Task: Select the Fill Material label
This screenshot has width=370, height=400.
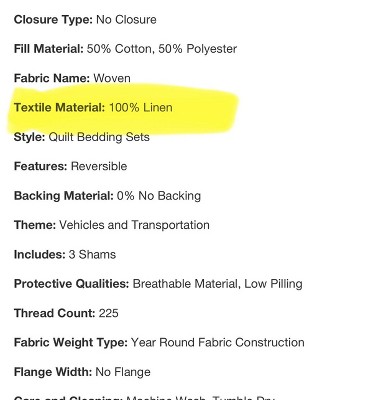Action: click(49, 49)
